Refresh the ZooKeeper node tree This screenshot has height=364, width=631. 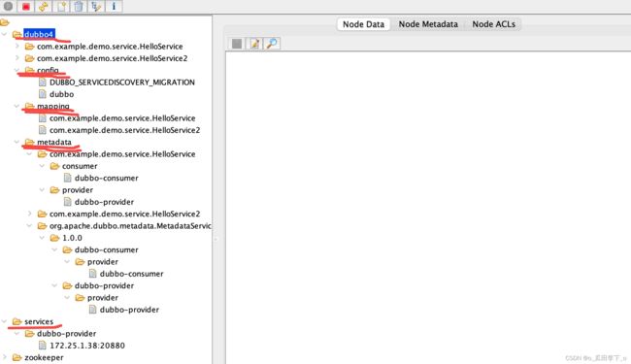click(44, 7)
